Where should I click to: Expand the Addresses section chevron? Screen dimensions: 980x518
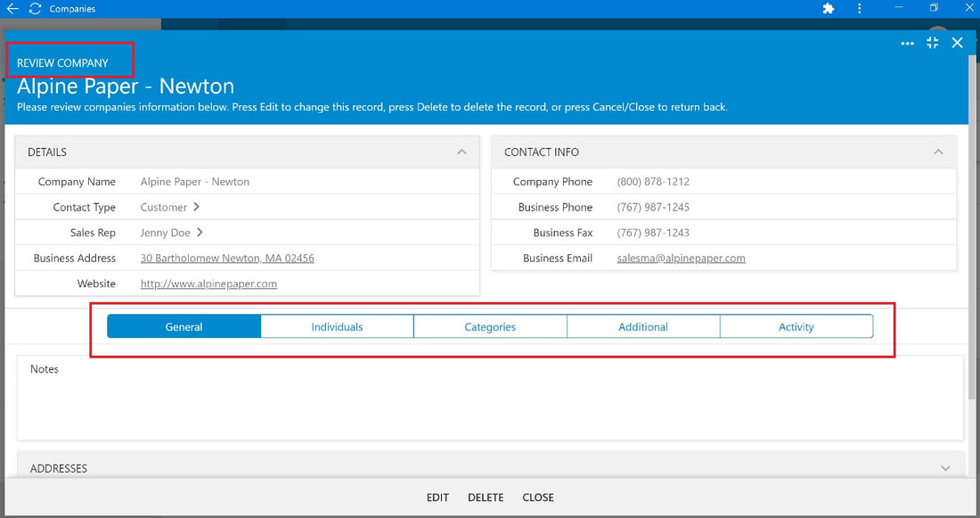tap(945, 469)
